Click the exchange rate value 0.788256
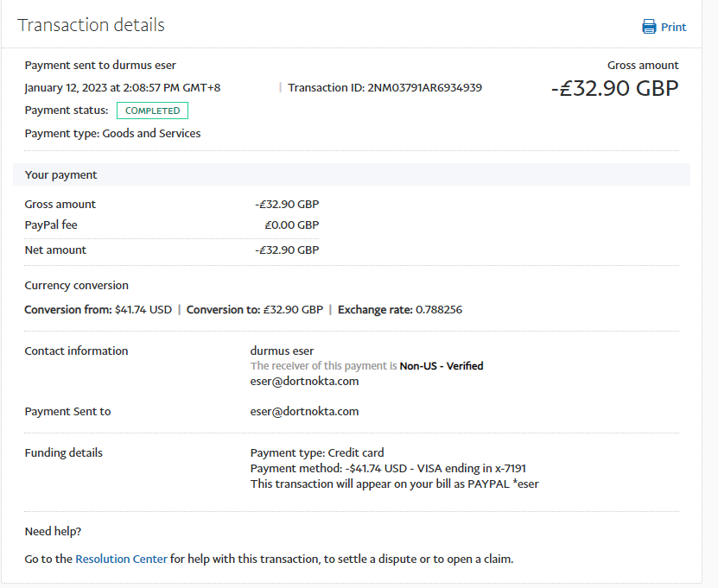Image resolution: width=718 pixels, height=588 pixels. click(439, 309)
